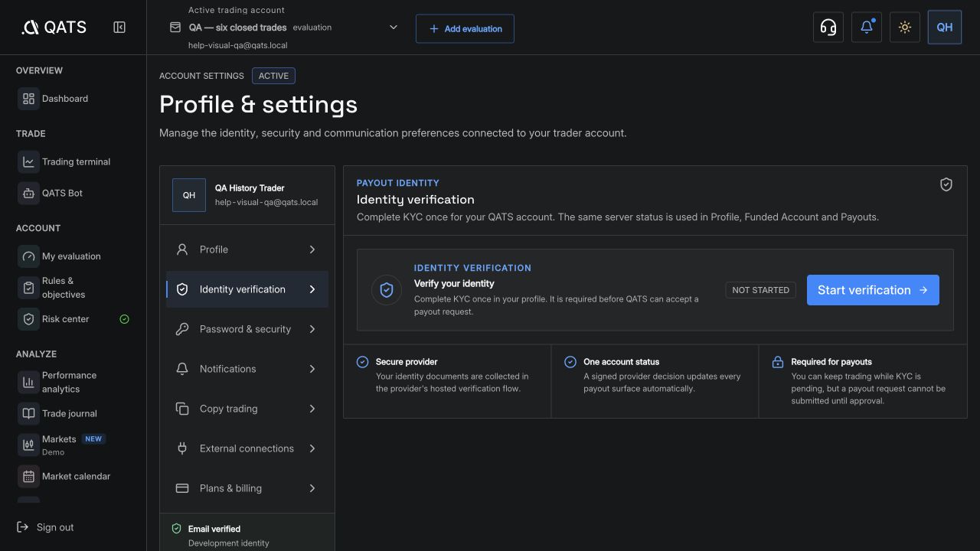
Task: Click the Plans & billing card icon
Action: (x=182, y=488)
